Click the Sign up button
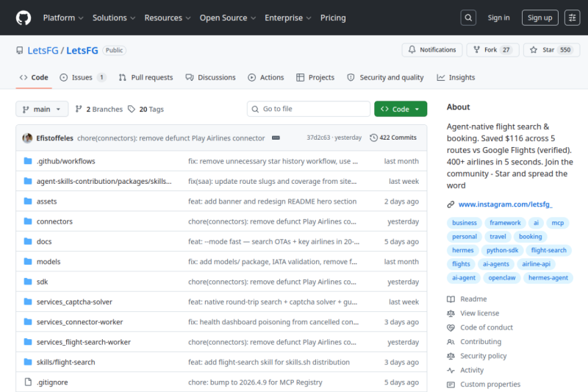 click(539, 18)
